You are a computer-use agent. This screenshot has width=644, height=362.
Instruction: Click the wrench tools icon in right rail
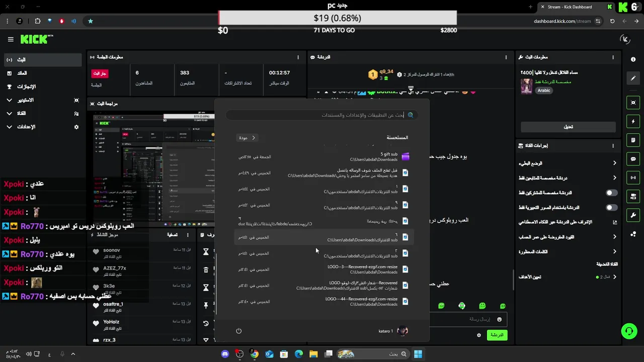[633, 215]
